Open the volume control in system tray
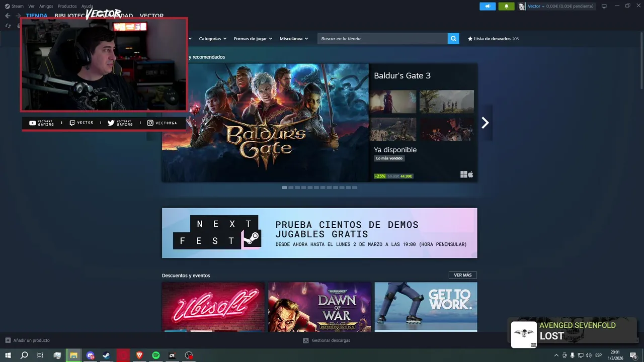Viewport: 644px width, 362px height. tap(589, 355)
